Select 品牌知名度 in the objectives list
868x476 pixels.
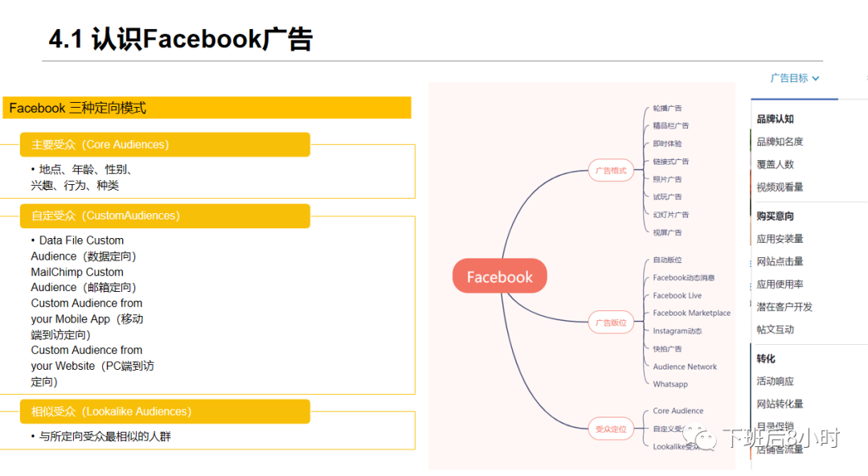(780, 142)
